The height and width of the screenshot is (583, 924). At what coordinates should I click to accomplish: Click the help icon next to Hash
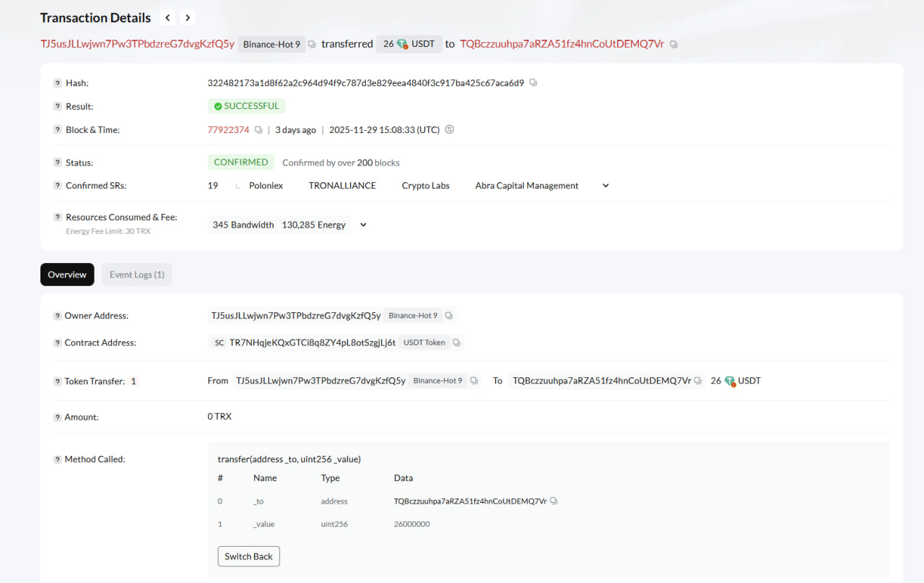coord(57,83)
